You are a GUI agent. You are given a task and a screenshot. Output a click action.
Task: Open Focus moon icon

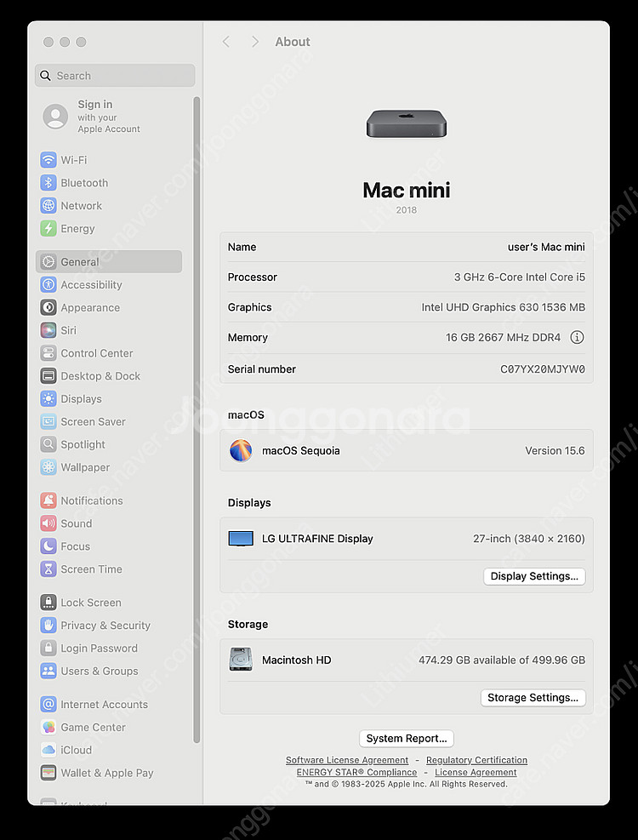(x=48, y=546)
